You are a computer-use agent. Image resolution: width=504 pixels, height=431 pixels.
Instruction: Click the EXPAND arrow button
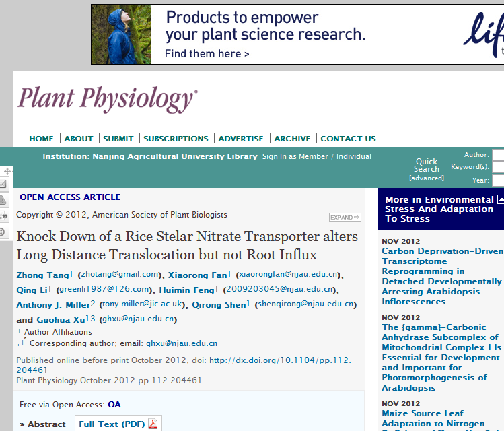pos(345,218)
